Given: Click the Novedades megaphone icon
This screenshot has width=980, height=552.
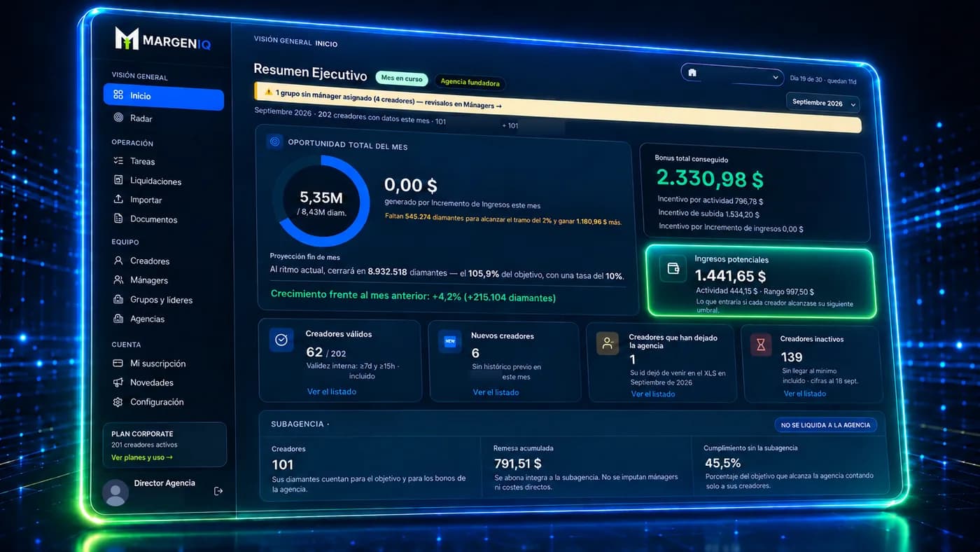Looking at the screenshot, I should point(118,382).
